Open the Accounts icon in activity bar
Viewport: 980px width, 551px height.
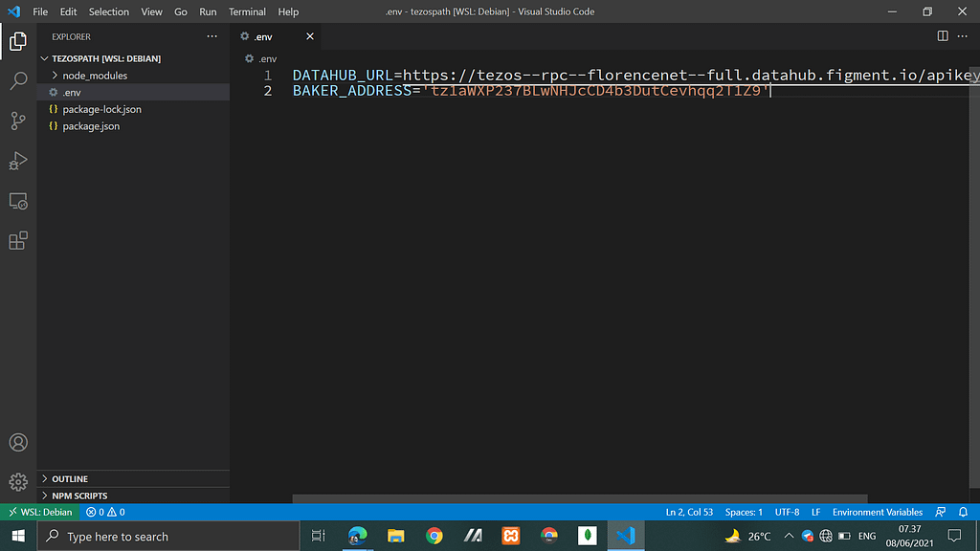tap(18, 442)
